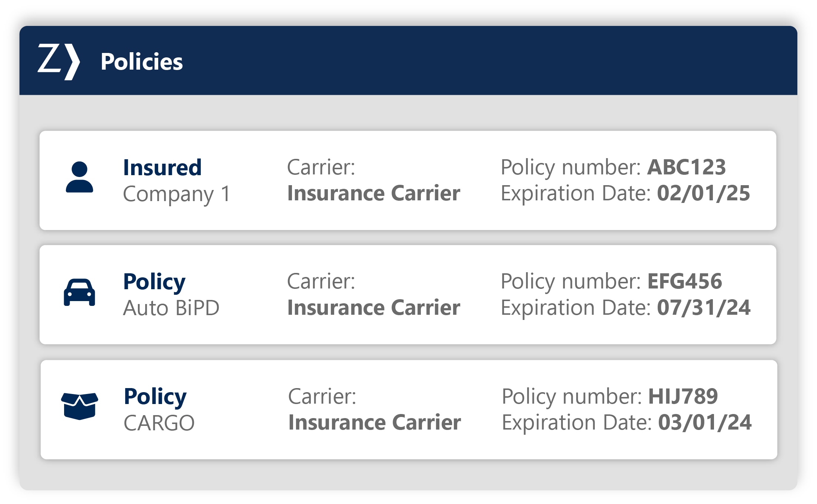Select the Auto BiPD policy type
This screenshot has width=817, height=504.
(x=171, y=308)
